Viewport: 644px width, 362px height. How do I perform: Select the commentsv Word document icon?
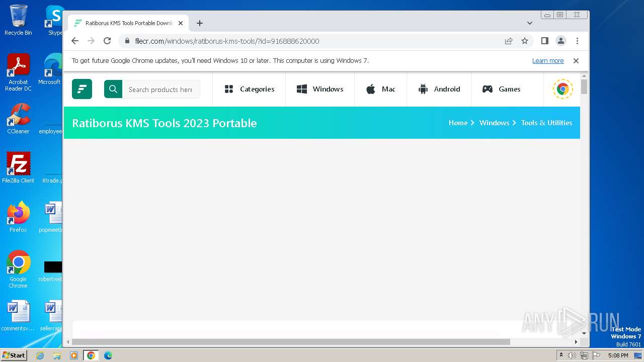[x=18, y=316]
